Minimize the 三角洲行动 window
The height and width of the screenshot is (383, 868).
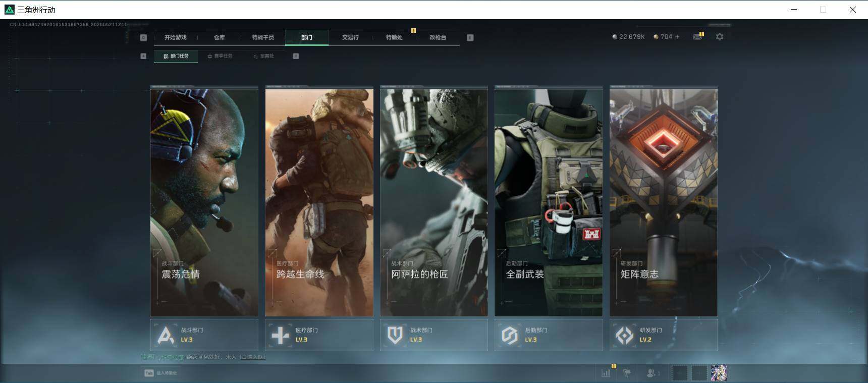tap(794, 10)
